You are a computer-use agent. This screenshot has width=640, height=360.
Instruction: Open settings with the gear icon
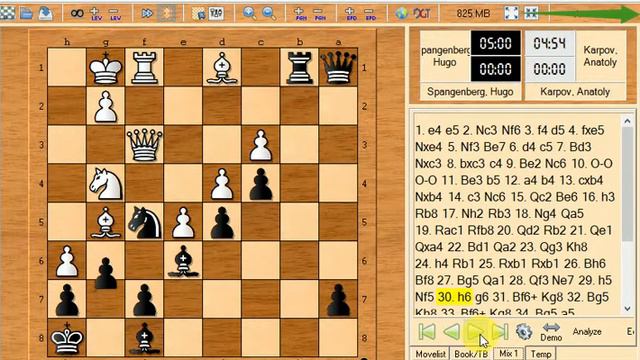tap(524, 331)
